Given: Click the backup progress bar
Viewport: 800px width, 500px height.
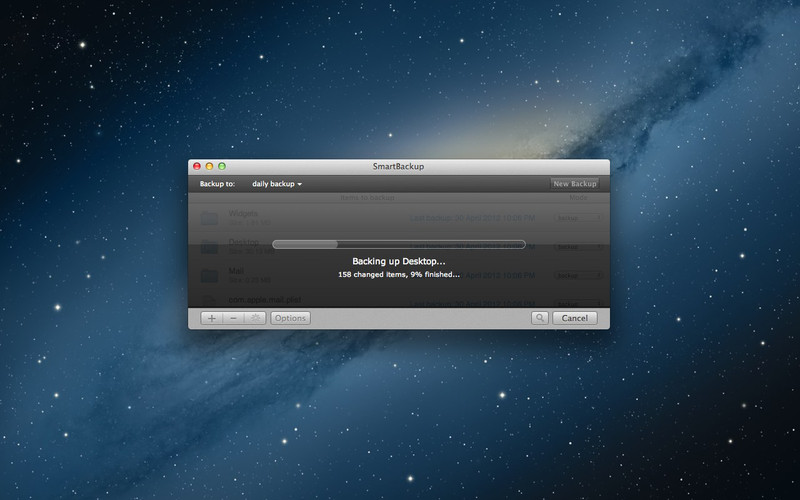Looking at the screenshot, I should (399, 244).
